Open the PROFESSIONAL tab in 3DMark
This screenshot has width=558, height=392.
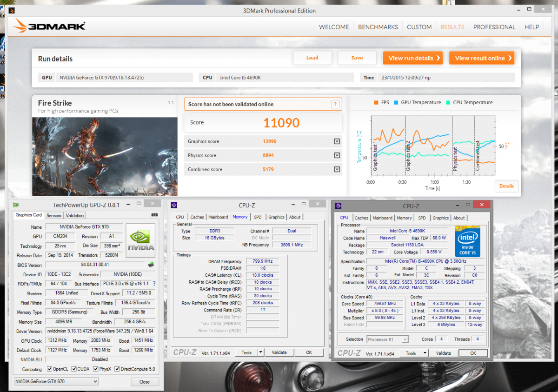(x=494, y=27)
